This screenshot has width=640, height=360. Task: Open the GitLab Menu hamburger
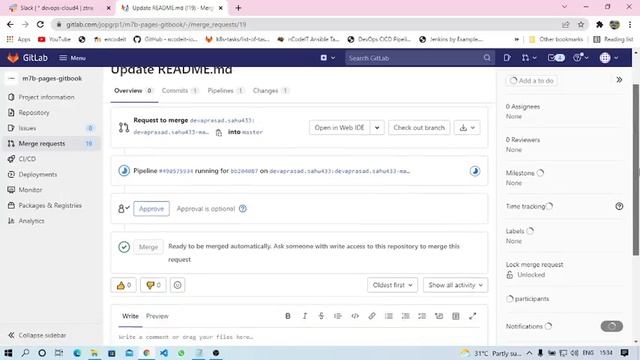tap(72, 58)
